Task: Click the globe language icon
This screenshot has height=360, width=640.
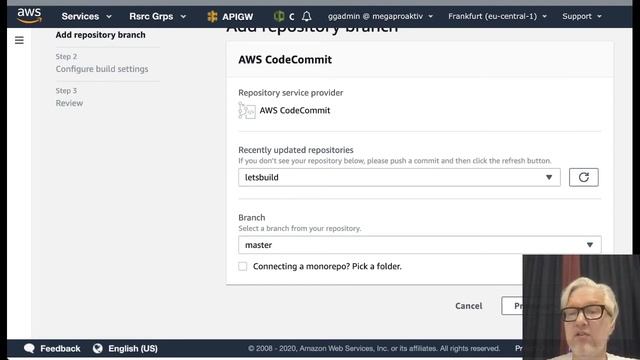Action: [98, 348]
